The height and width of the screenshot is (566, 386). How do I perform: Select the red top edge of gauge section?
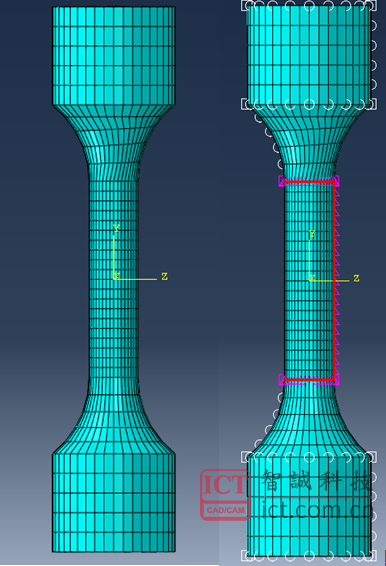click(308, 183)
